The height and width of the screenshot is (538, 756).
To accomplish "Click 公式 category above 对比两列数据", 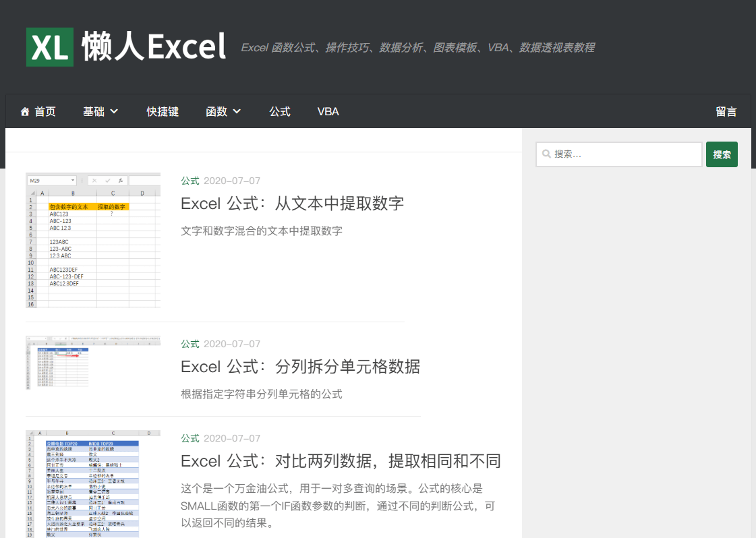I will coord(190,438).
